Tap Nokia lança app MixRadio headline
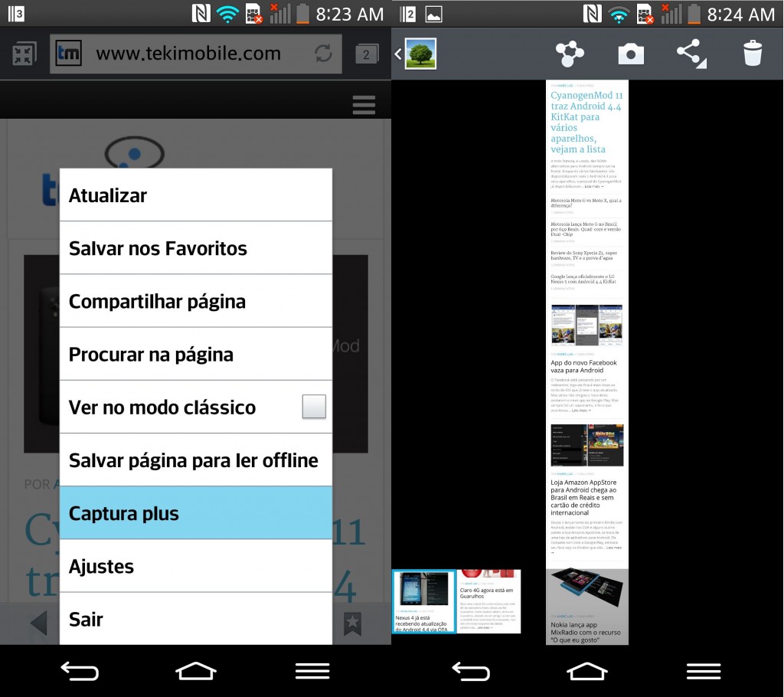The height and width of the screenshot is (697, 784). coord(586,633)
